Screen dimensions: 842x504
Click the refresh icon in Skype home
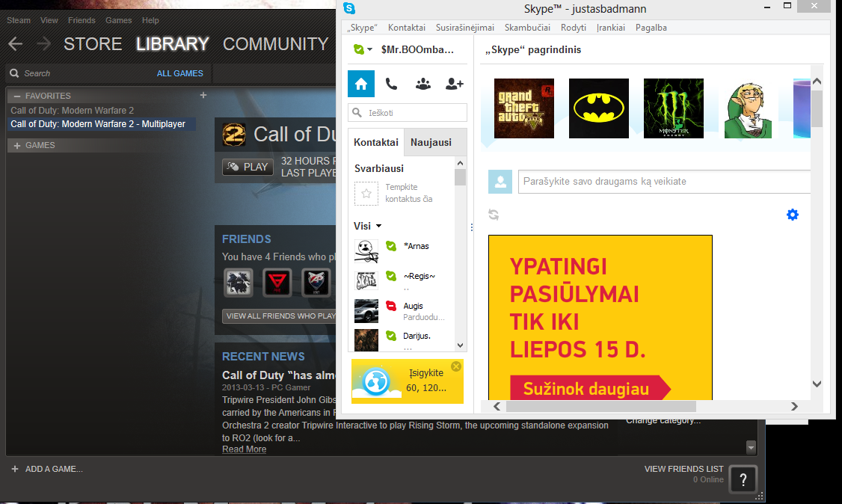494,215
